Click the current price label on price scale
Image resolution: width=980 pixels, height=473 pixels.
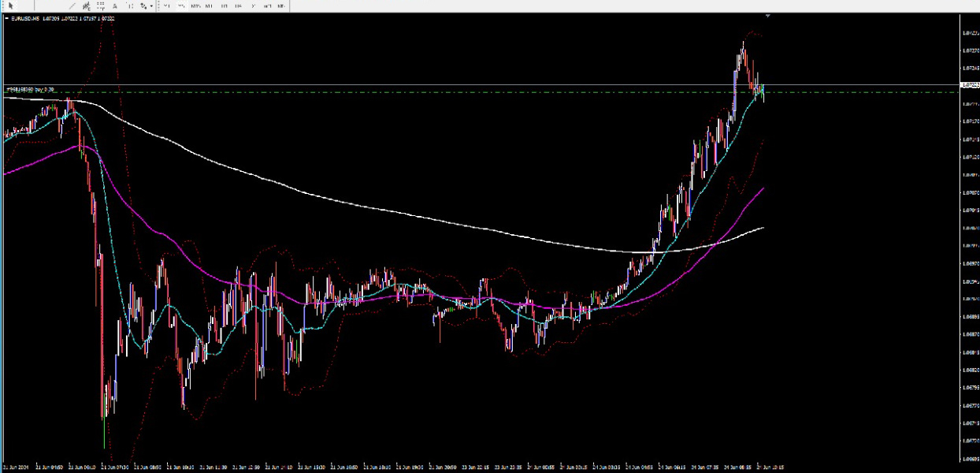(x=970, y=84)
